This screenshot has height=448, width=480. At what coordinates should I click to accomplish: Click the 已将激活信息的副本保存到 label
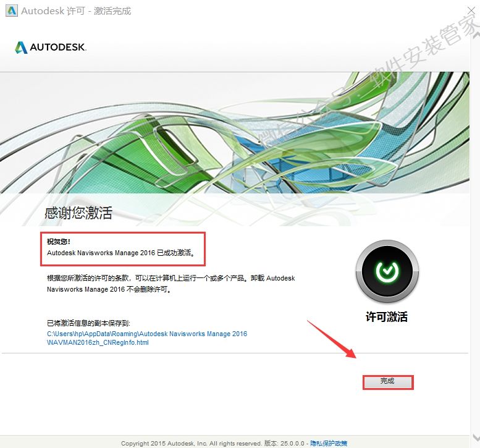[x=88, y=323]
